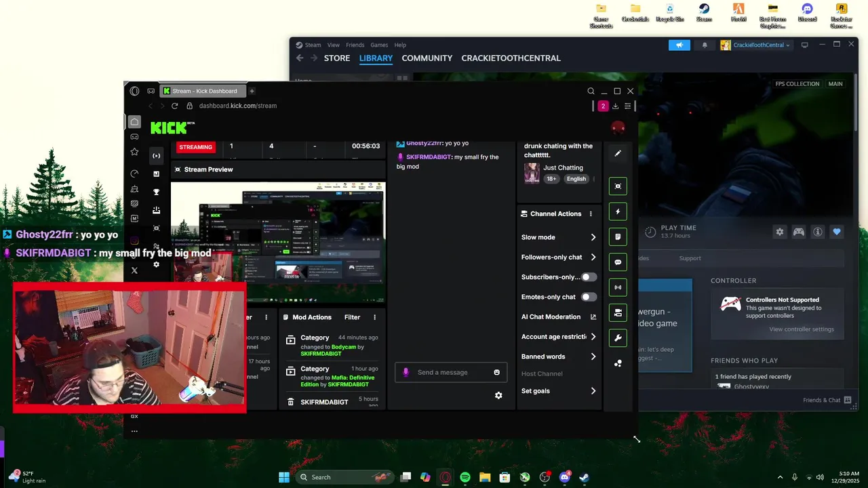This screenshot has width=868, height=488.
Task: Open the Opera easy setup icon
Action: 628,106
